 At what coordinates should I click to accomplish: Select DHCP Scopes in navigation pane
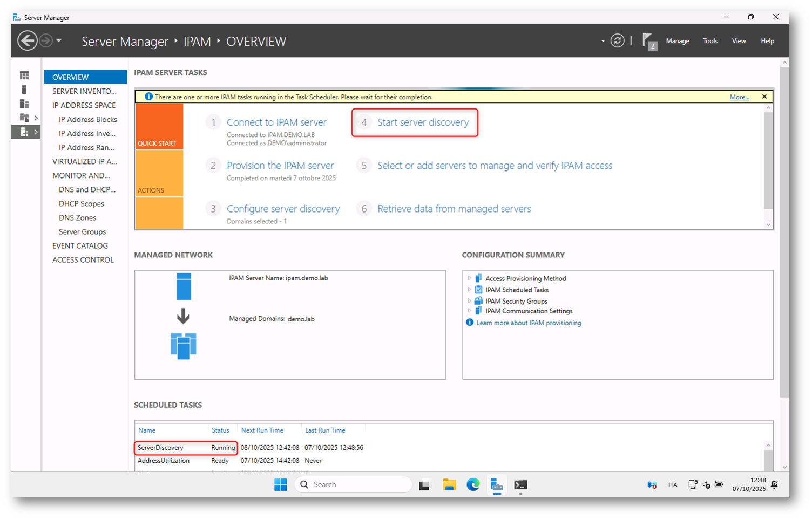click(82, 204)
